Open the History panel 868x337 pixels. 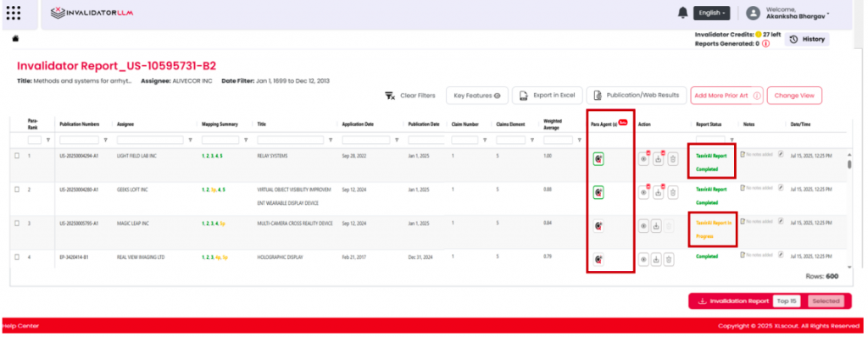pos(807,39)
